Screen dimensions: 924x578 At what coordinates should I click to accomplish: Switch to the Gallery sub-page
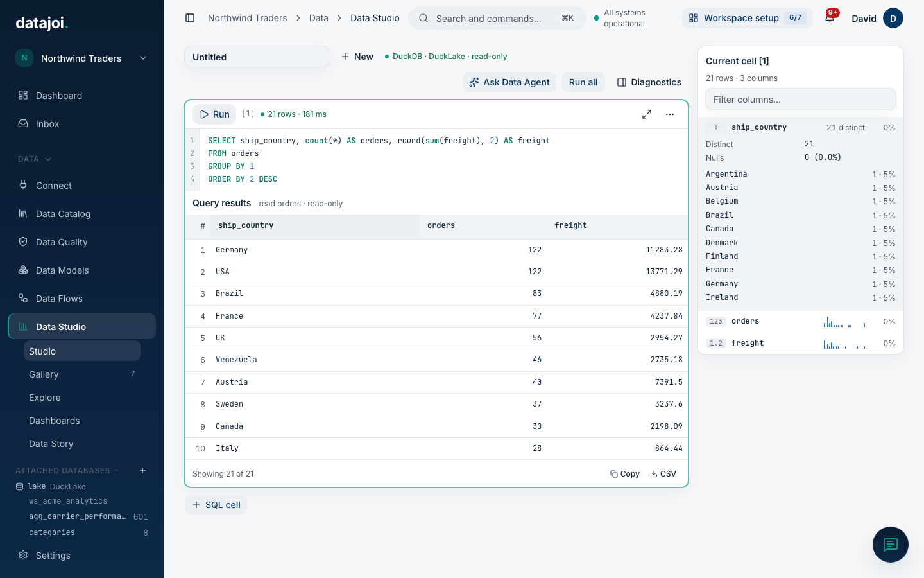pos(82,374)
